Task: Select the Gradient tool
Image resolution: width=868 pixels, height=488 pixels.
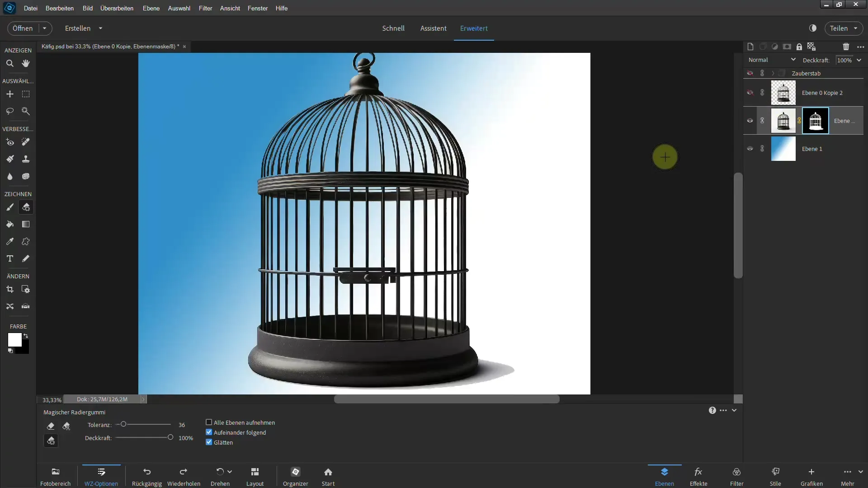Action: coord(26,224)
